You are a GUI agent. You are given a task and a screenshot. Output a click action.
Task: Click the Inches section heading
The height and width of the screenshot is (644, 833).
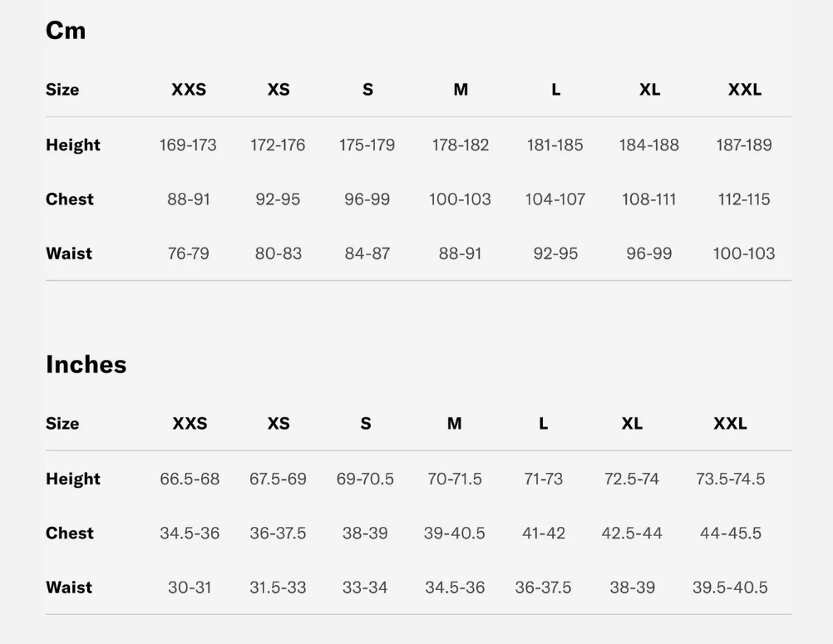coord(86,365)
